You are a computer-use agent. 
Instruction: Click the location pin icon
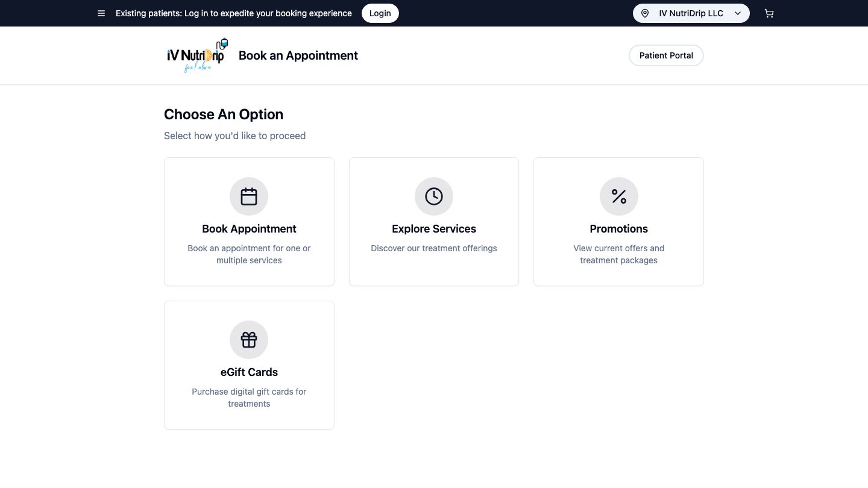click(645, 13)
